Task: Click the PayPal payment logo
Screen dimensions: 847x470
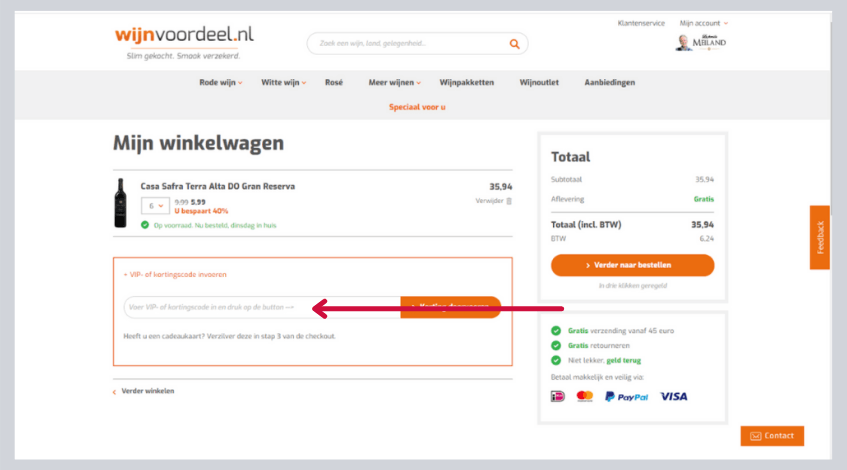Action: (x=626, y=397)
